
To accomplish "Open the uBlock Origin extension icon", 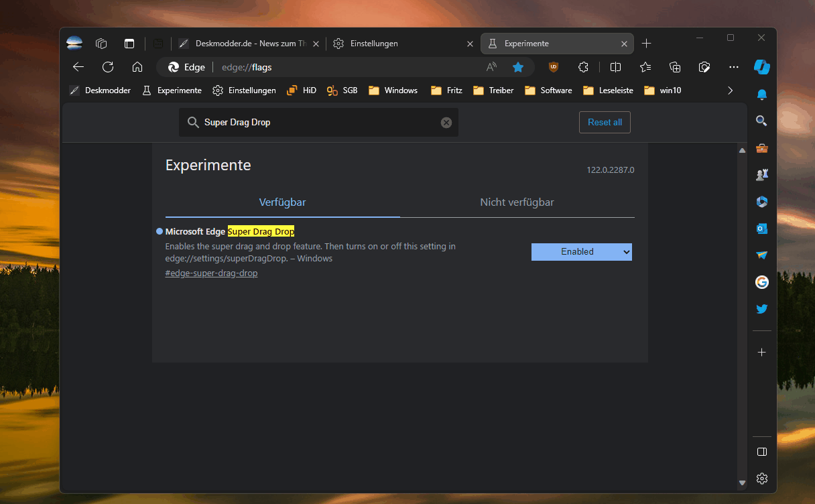I will [554, 67].
